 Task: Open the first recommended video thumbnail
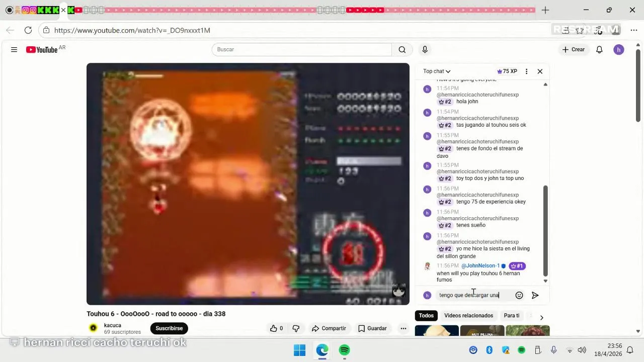click(437, 331)
